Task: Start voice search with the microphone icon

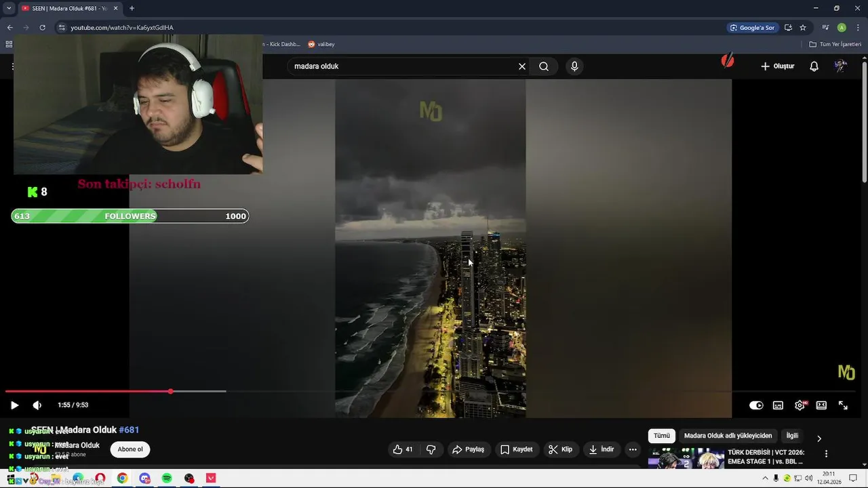Action: [x=574, y=66]
